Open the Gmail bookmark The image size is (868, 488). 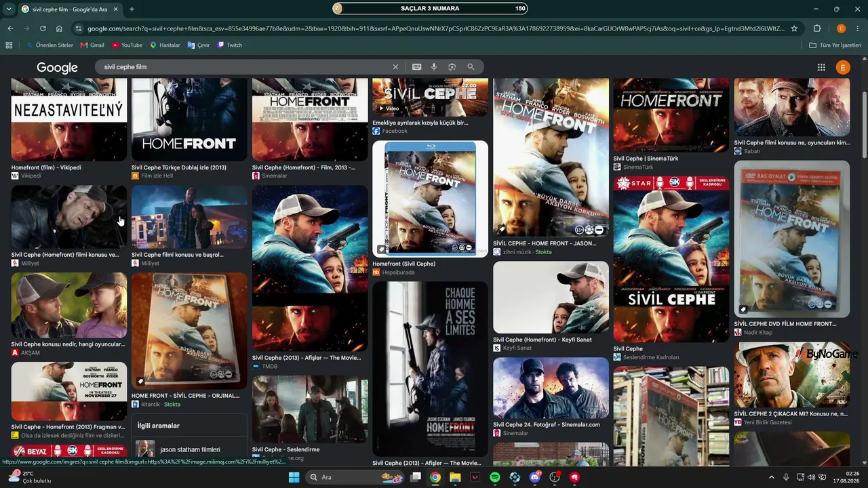point(92,45)
